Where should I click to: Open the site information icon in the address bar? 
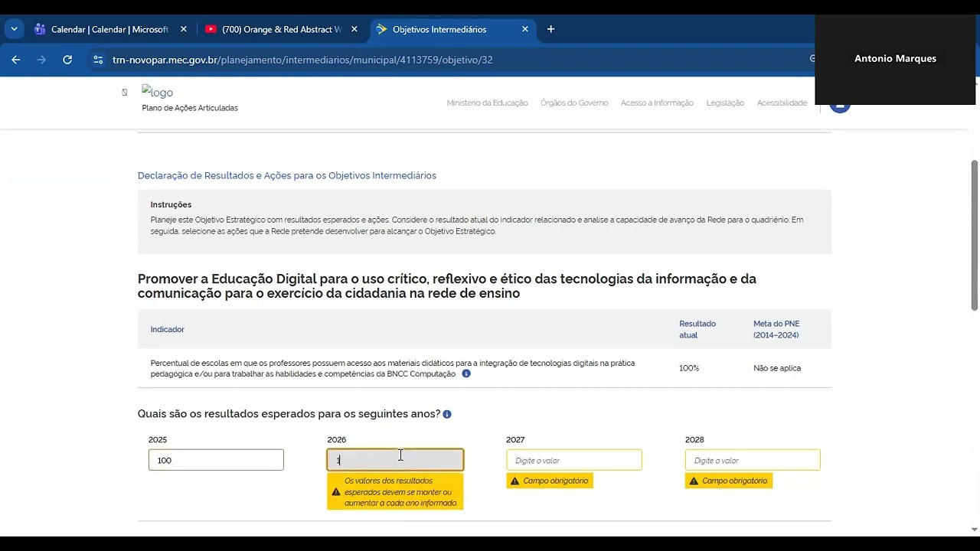(x=97, y=59)
